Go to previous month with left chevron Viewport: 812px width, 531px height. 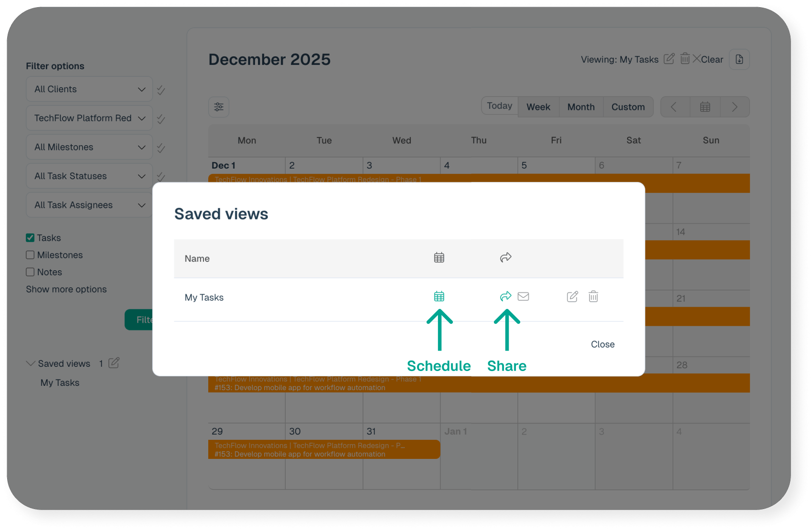point(674,107)
